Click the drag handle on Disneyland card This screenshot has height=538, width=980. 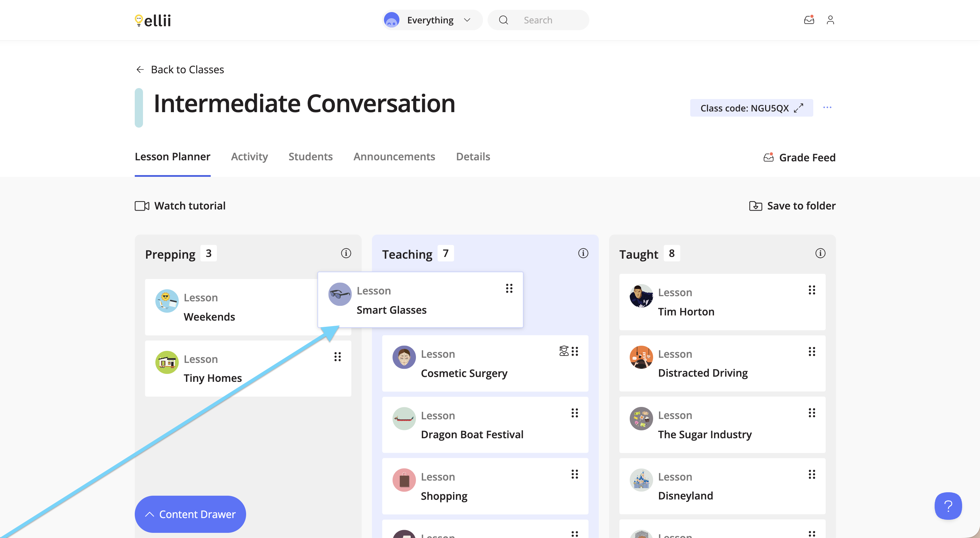pyautogui.click(x=812, y=474)
